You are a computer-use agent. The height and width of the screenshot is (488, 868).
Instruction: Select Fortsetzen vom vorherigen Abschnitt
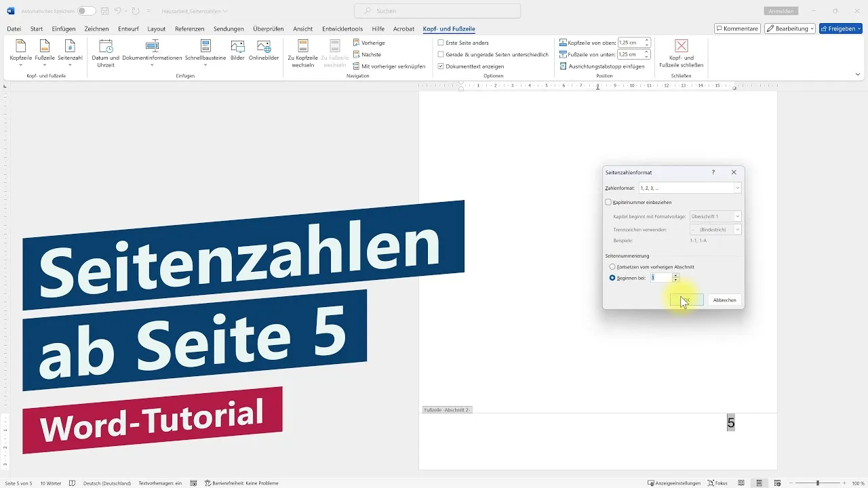(x=612, y=267)
